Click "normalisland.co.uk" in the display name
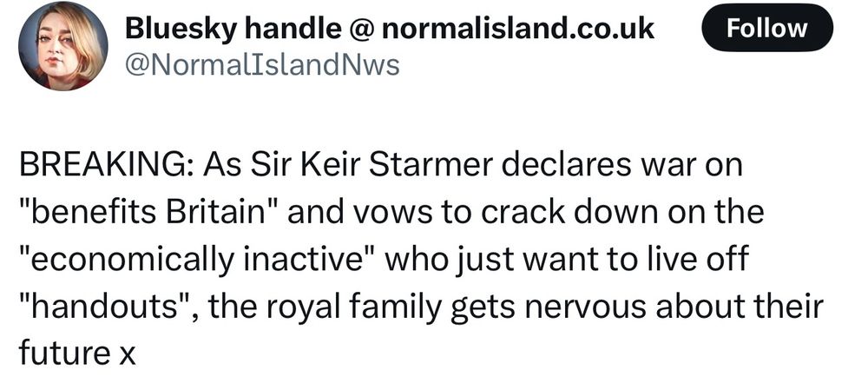868x390 pixels. tap(517, 29)
